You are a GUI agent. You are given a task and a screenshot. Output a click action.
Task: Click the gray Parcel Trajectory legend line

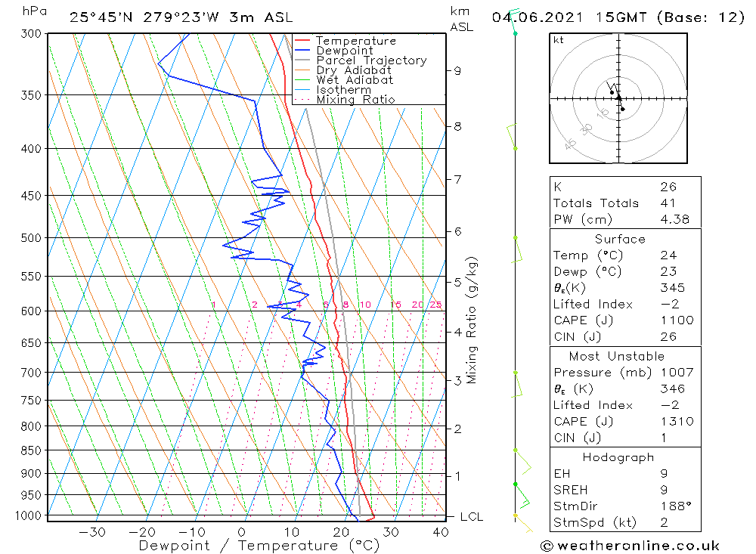pos(302,60)
